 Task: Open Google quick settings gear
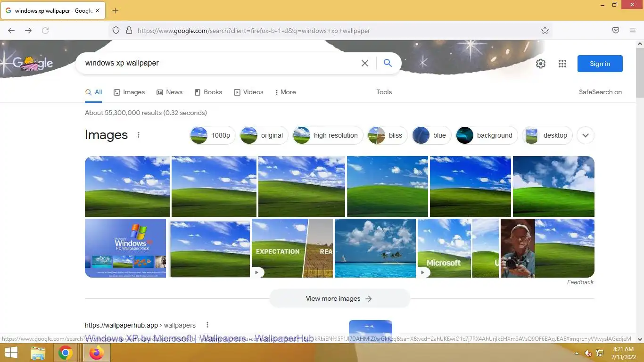tap(541, 64)
